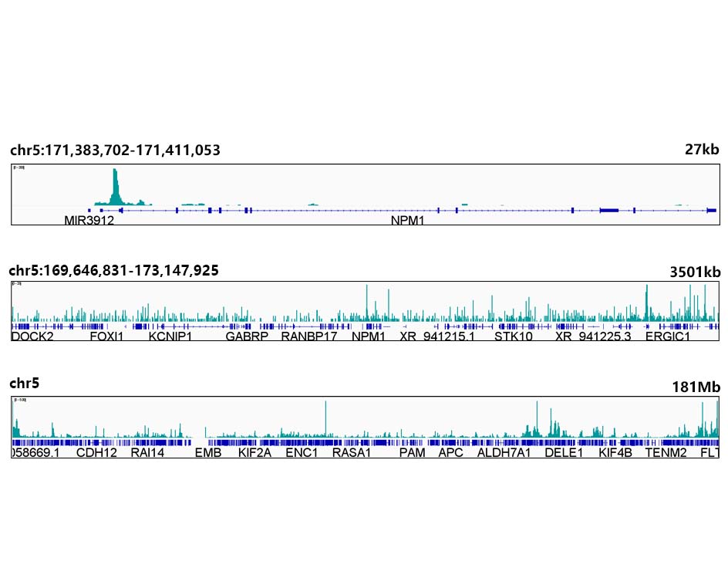Click the RASA1 gene label
728x585 pixels.
(352, 453)
